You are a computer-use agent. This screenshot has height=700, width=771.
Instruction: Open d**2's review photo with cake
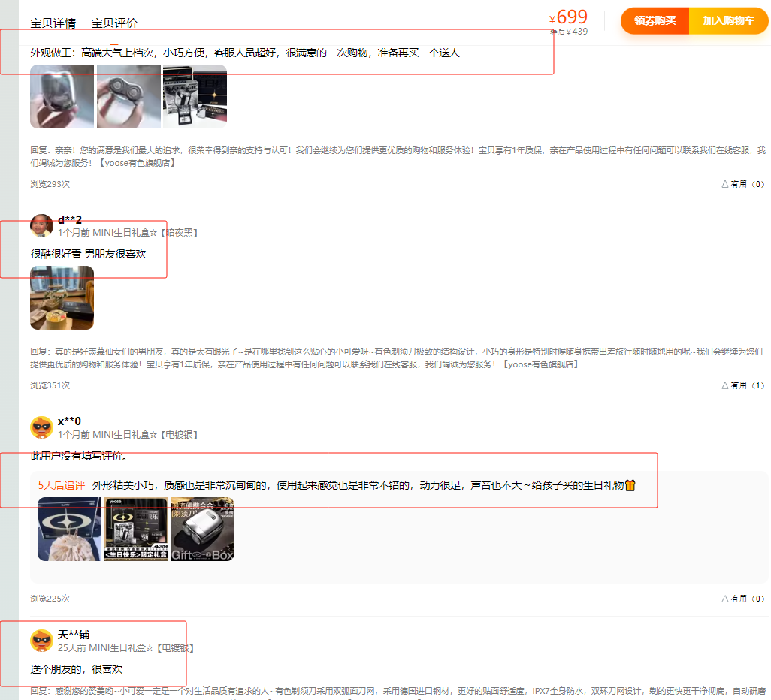pyautogui.click(x=62, y=298)
